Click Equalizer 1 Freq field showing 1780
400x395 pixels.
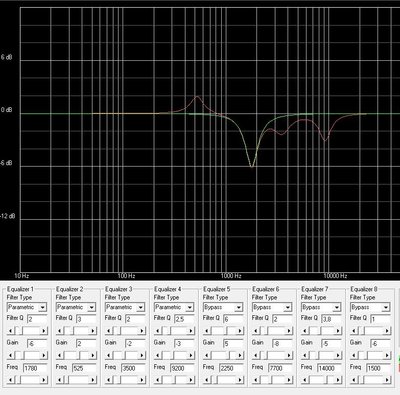35,368
